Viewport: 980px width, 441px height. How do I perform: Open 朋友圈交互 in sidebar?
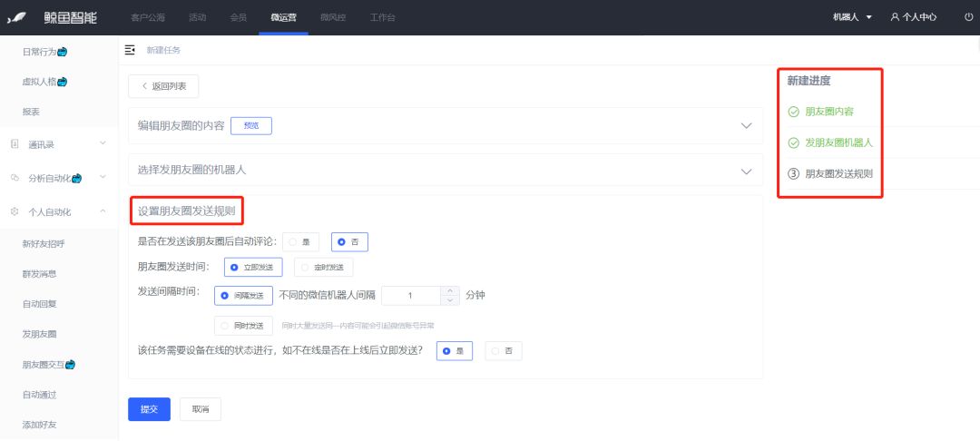[44, 364]
